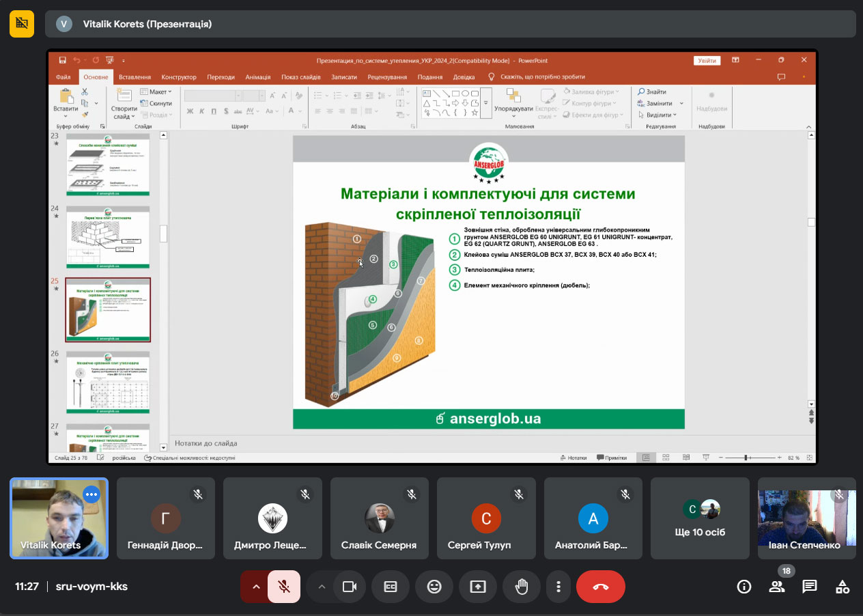The image size is (863, 616).
Task: Click options dots on Vitalik Korets tile
Action: pos(91,494)
